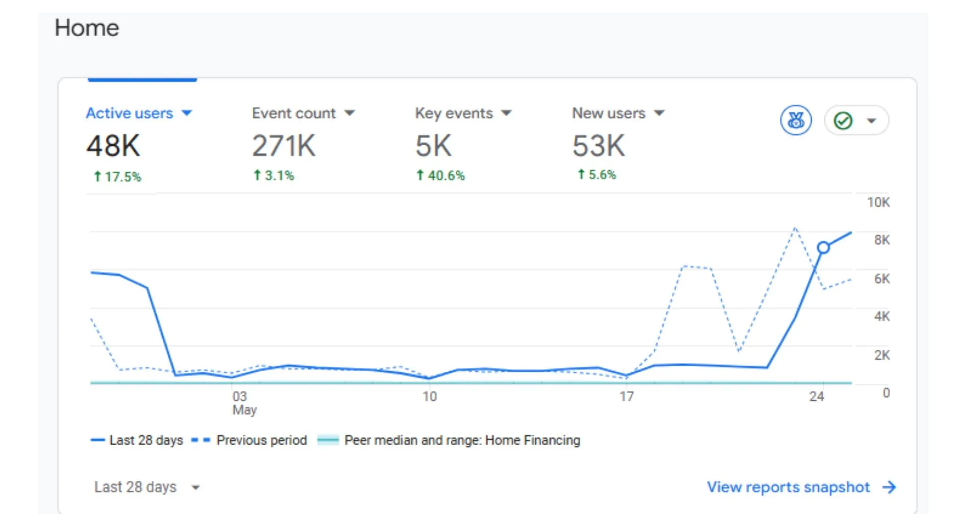Click the Last 28 days legend entry
Screen dimensions: 980x514
point(137,440)
